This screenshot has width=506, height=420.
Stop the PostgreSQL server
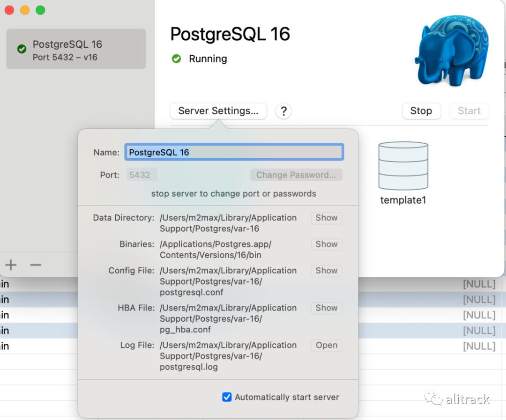coord(421,111)
